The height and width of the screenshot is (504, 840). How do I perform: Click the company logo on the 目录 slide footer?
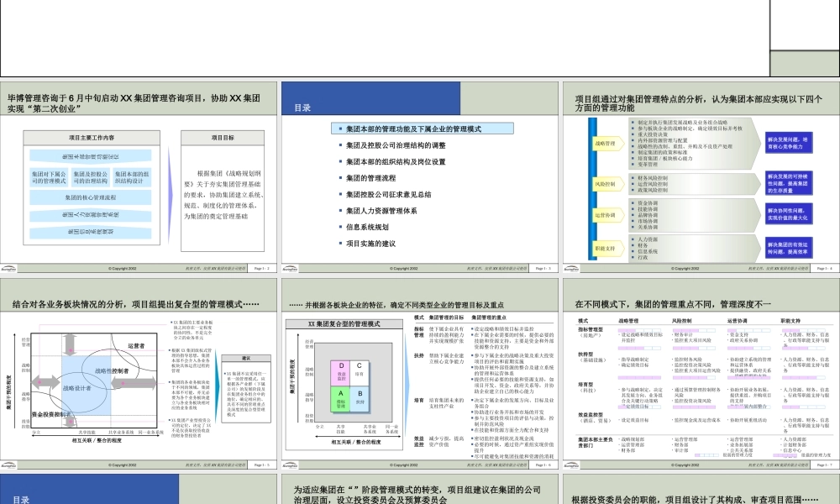(x=291, y=268)
